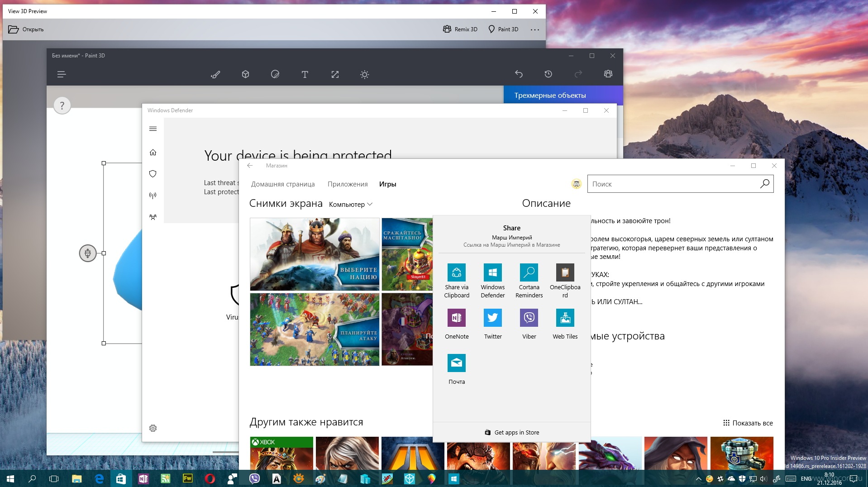
Task: Open the Family options icon in Defender sidebar
Action: [x=153, y=217]
